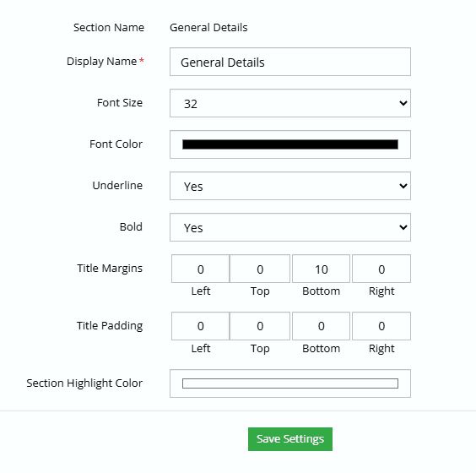Click the Underline dropdown chevron arrow
The height and width of the screenshot is (473, 476).
(403, 186)
